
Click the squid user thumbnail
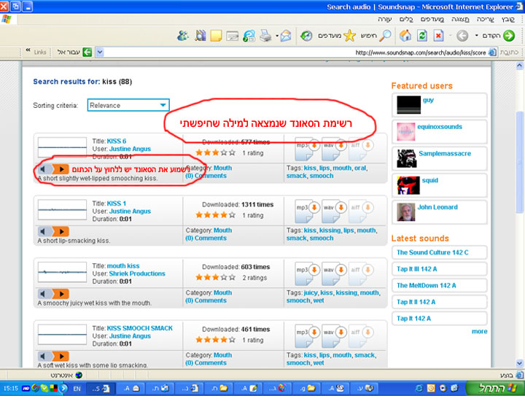pyautogui.click(x=408, y=185)
